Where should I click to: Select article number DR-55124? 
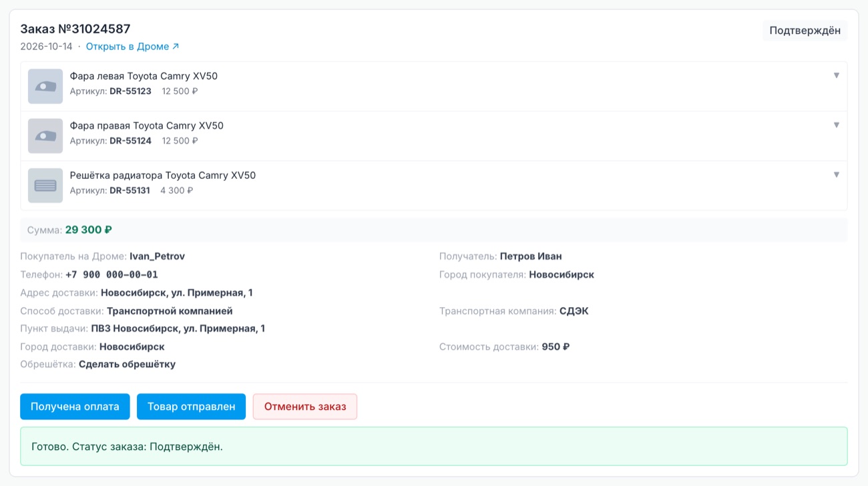(130, 141)
